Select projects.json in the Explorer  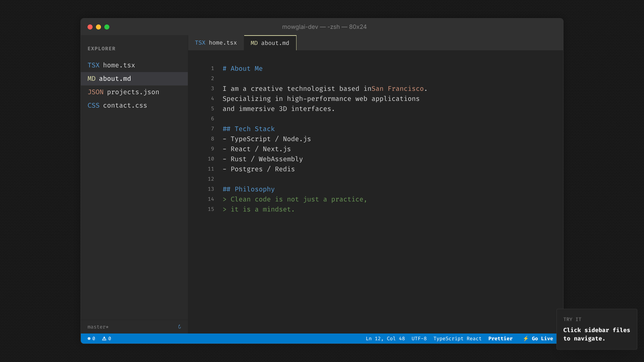(x=133, y=92)
